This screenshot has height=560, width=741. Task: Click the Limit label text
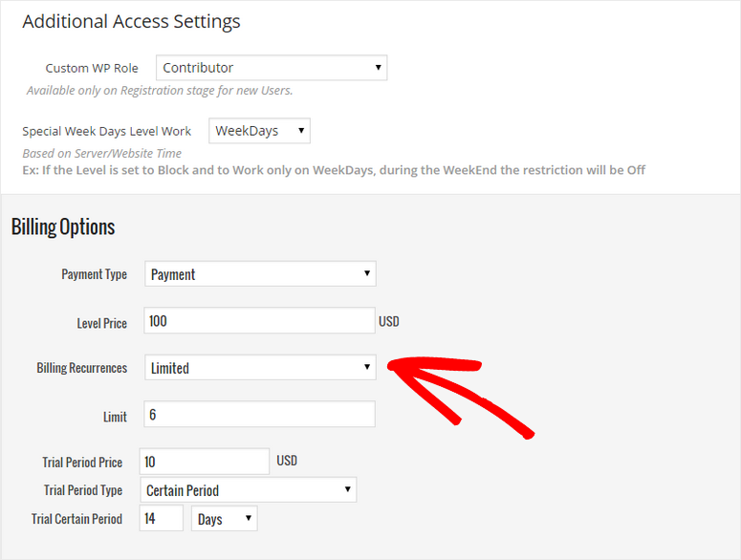point(115,416)
